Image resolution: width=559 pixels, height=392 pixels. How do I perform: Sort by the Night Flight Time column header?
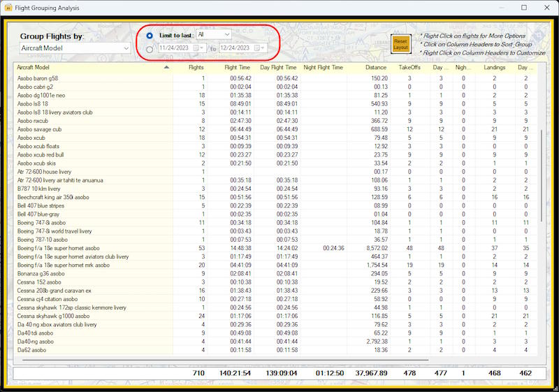(323, 67)
